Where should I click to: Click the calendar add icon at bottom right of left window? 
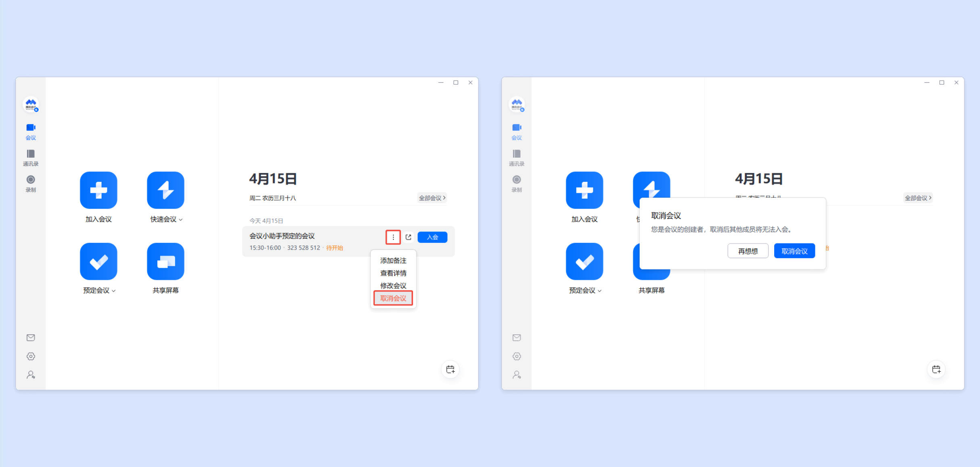(x=450, y=369)
